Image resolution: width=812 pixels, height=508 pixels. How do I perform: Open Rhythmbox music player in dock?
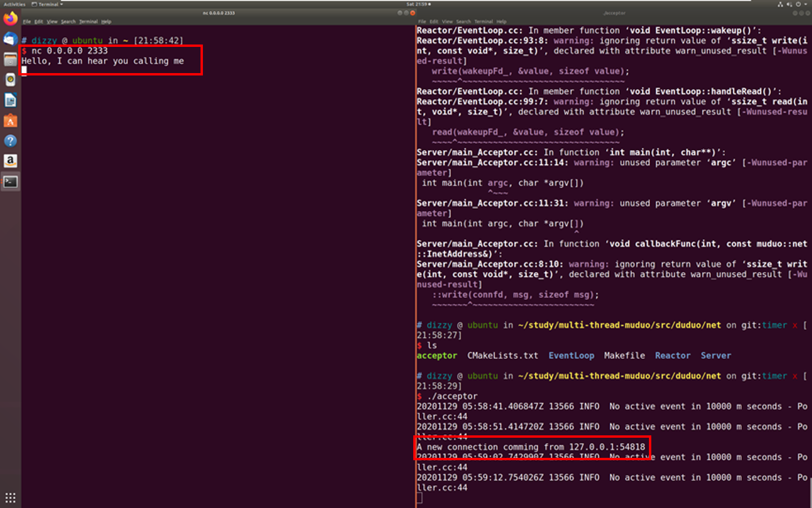point(10,80)
